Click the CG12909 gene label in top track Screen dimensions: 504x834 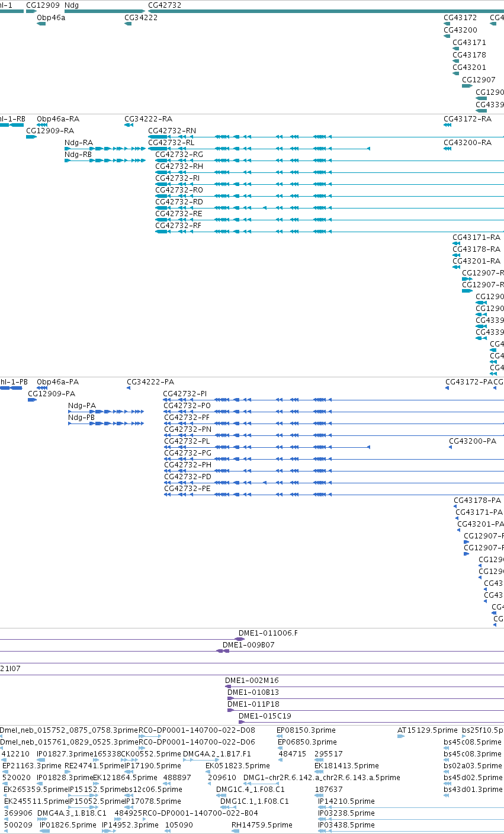tap(43, 5)
